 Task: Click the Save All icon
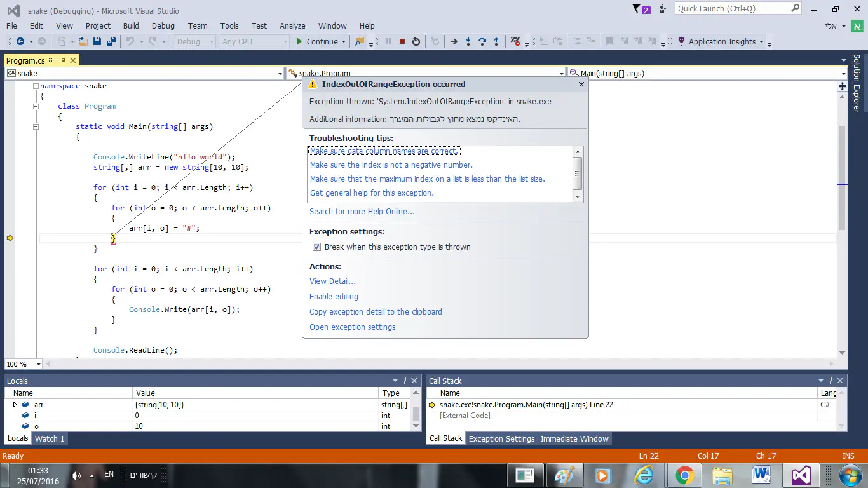tap(111, 42)
